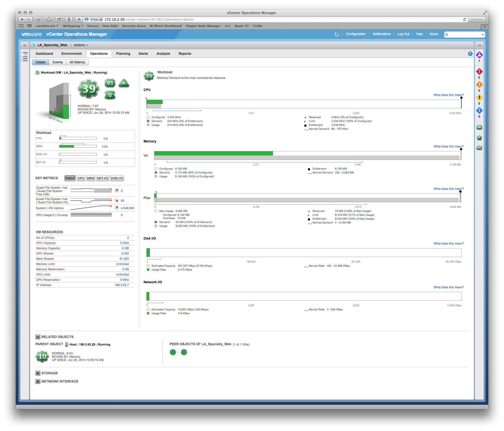Reload the page using the address bar reload icon

(465, 19)
